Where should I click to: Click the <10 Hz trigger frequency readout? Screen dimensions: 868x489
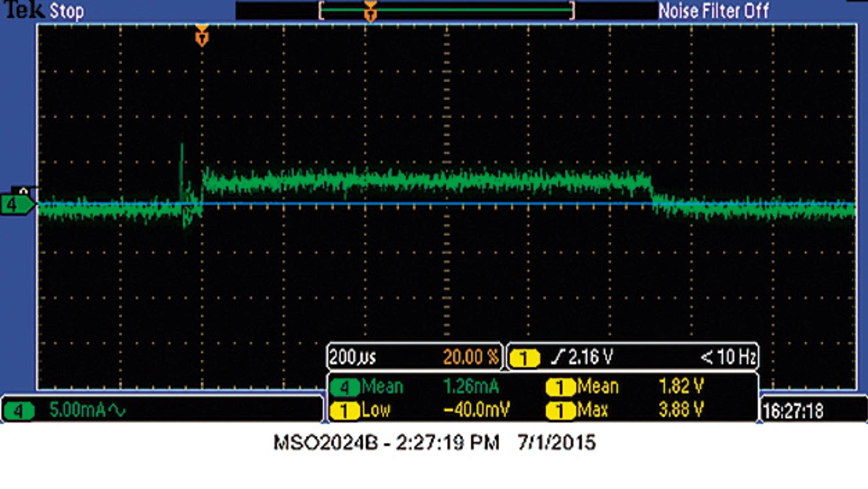728,357
